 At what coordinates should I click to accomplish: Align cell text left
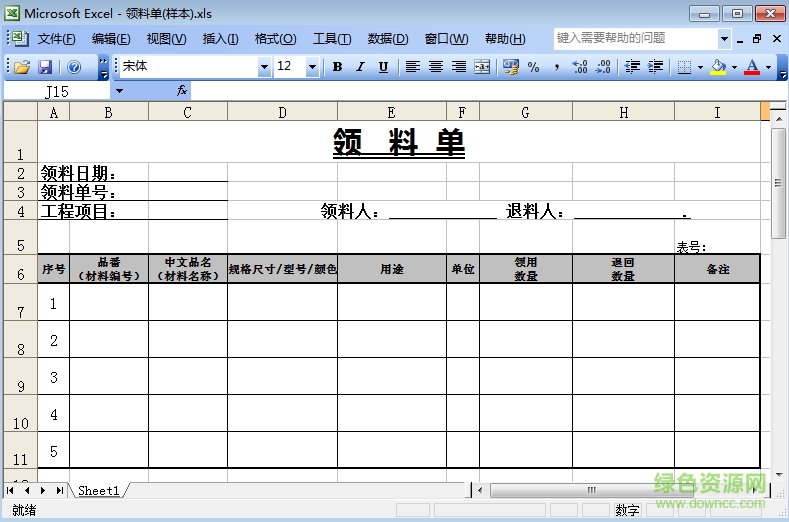(413, 66)
